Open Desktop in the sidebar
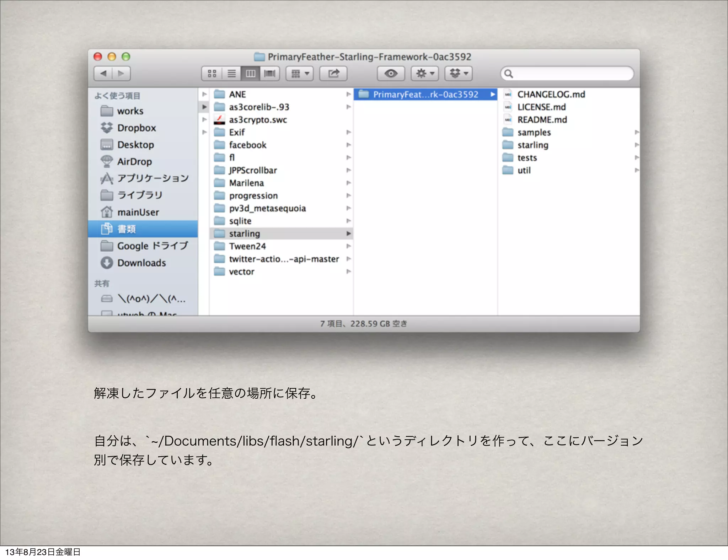728x560 pixels. pos(143,145)
